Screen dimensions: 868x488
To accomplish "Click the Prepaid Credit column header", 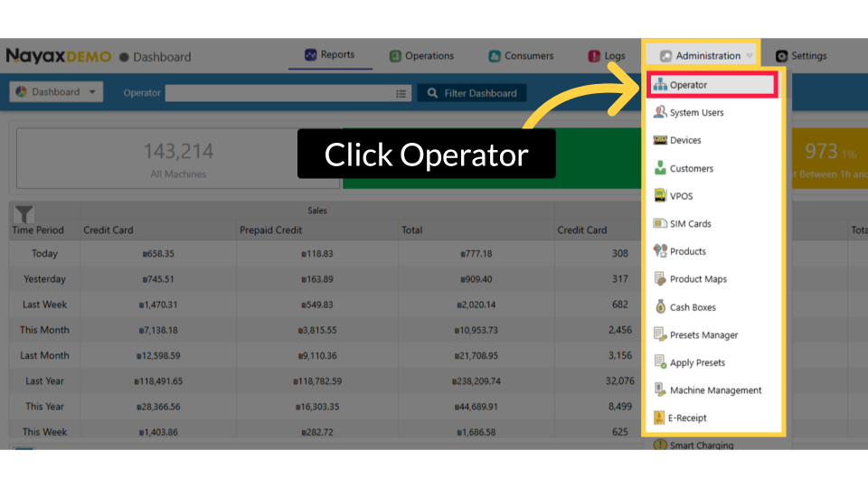I will tap(270, 230).
